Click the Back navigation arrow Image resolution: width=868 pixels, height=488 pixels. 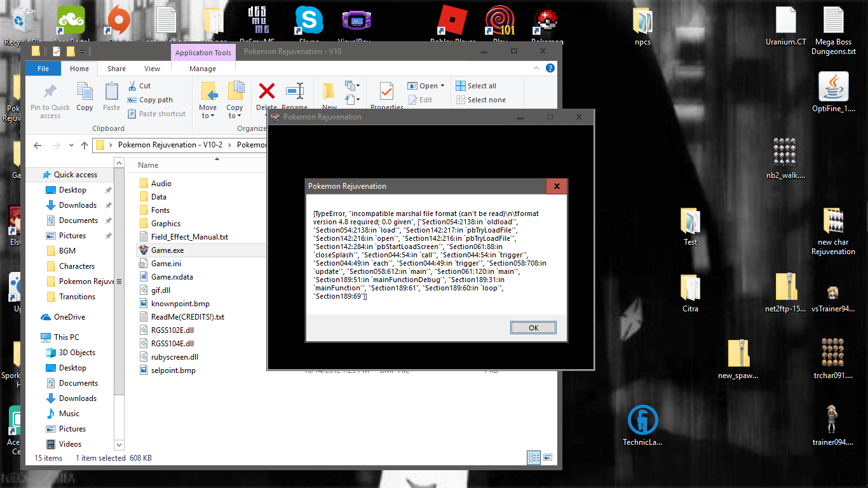point(37,145)
